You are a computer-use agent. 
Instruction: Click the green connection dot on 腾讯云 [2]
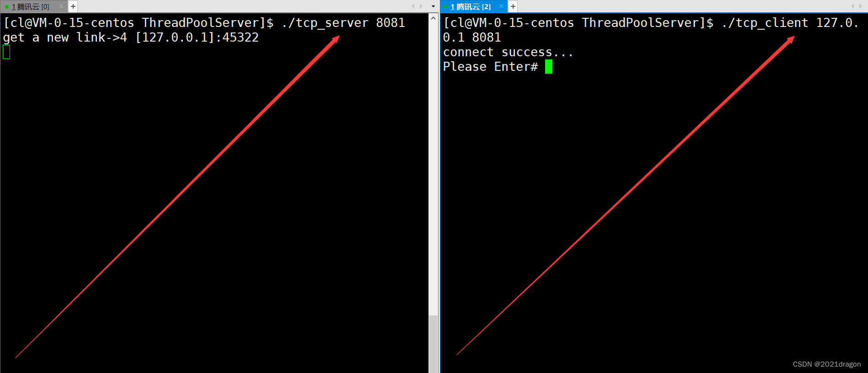tap(445, 7)
